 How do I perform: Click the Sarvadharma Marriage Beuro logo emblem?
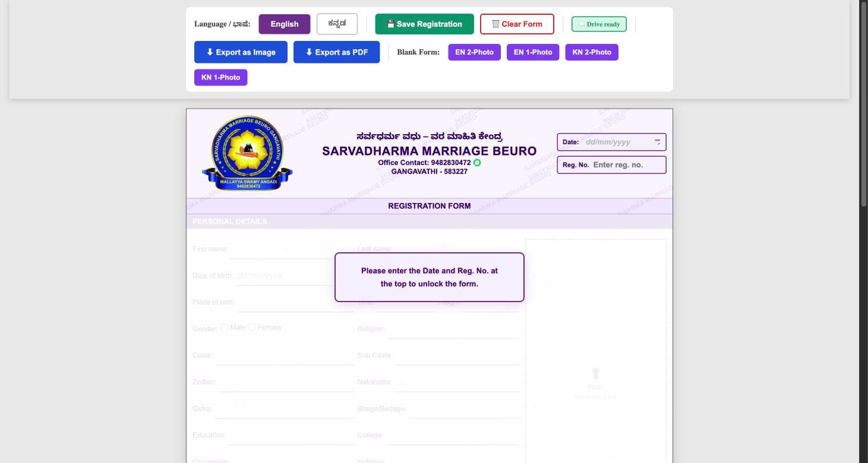pos(247,153)
